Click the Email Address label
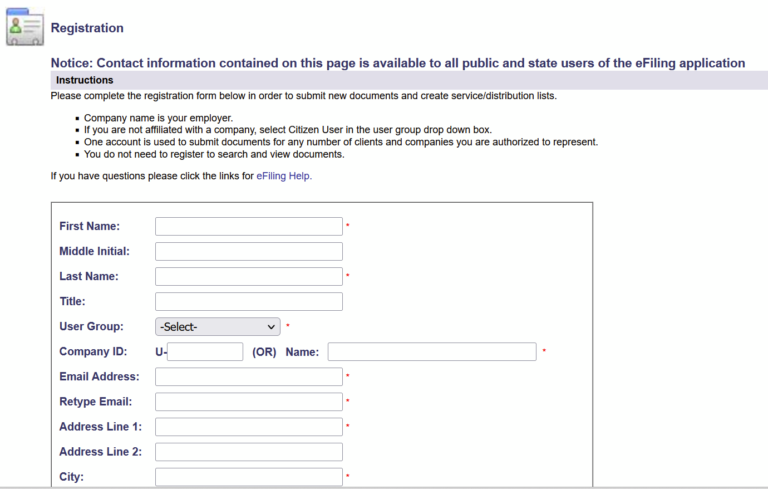Screen dimensions: 768x489 99,377
